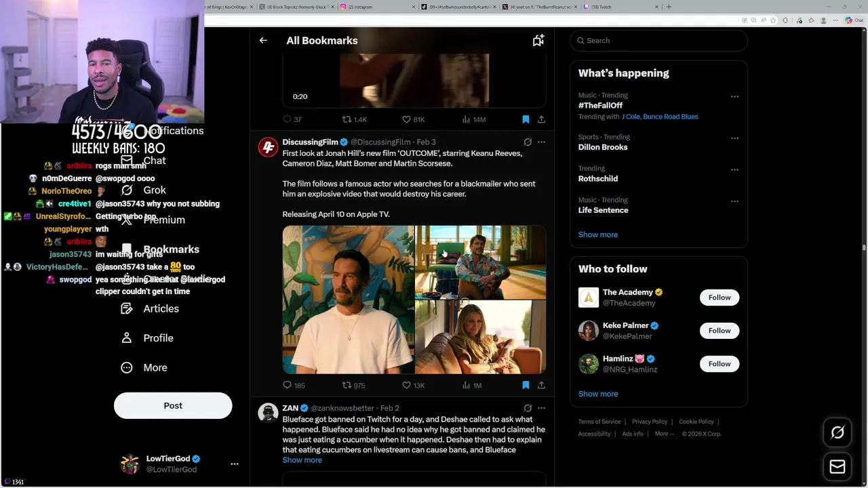Open Bookmarks in the sidebar

pyautogui.click(x=160, y=249)
